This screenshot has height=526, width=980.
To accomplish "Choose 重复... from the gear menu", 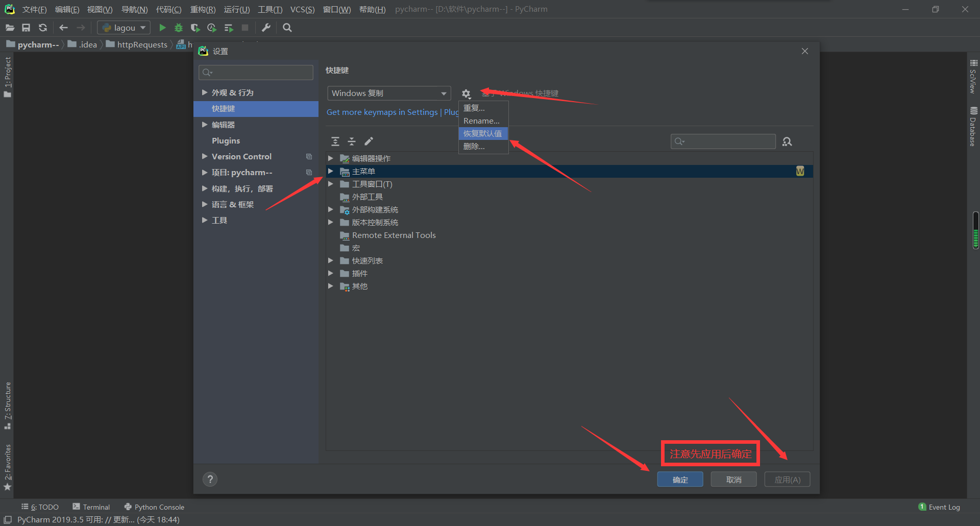I will pos(483,108).
